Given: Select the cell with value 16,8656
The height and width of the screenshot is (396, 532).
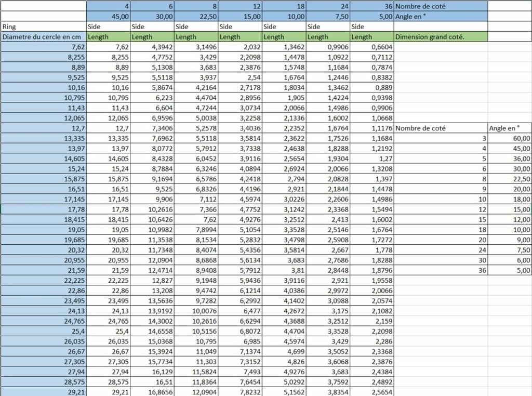Looking at the screenshot, I should coord(152,392).
